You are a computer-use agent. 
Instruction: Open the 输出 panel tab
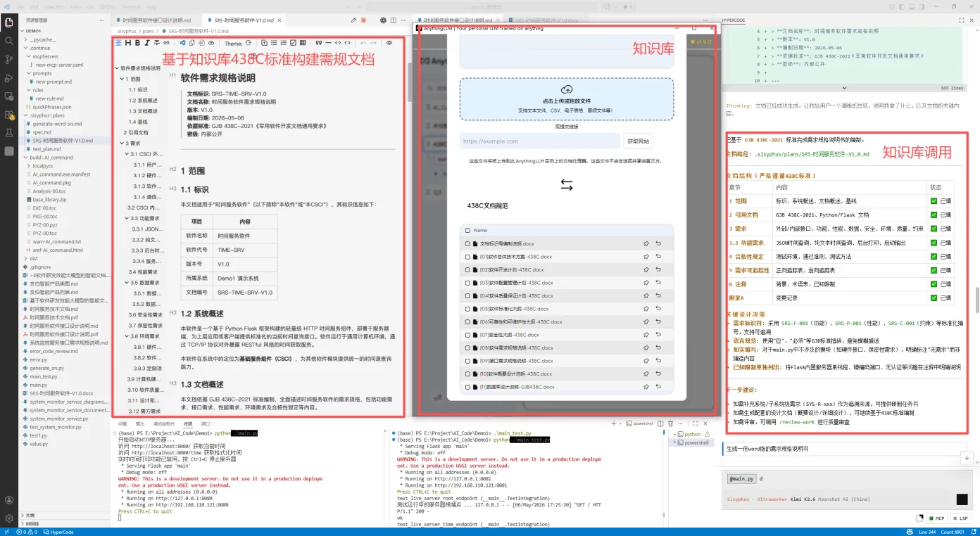point(140,424)
